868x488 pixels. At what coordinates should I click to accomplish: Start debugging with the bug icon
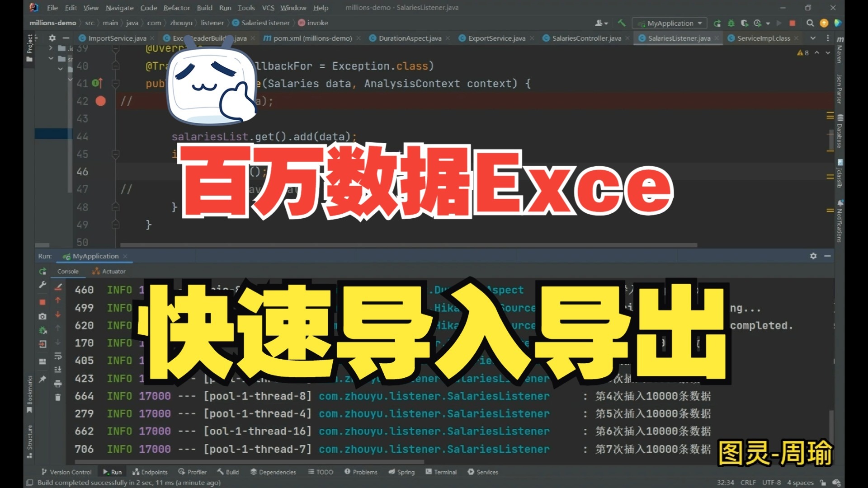click(x=731, y=23)
